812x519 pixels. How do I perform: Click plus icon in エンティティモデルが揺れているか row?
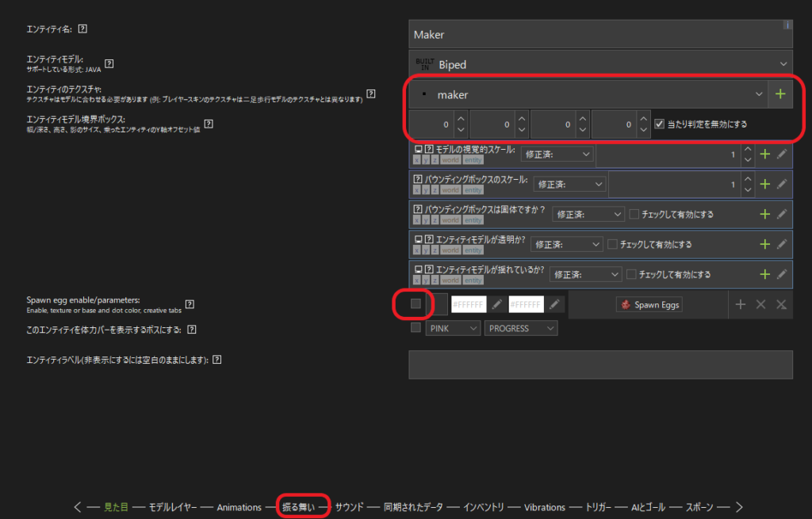765,274
